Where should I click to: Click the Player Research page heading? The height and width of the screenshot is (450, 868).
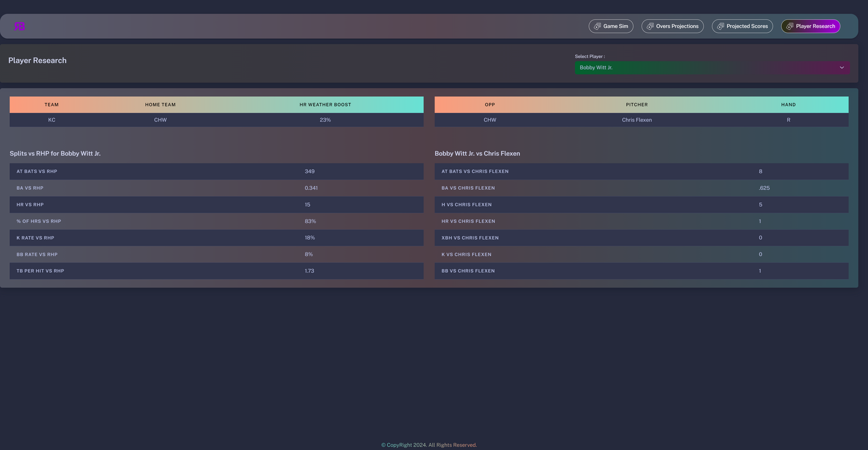pyautogui.click(x=38, y=60)
